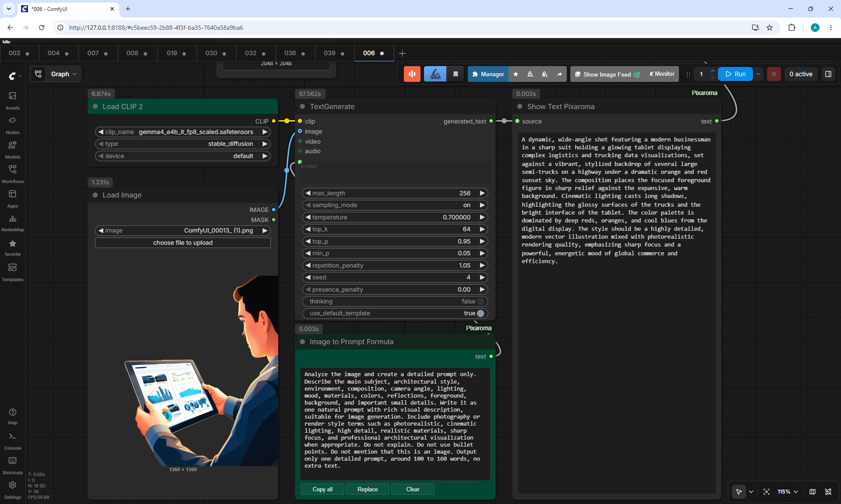Open the Run options dropdown arrow
The width and height of the screenshot is (841, 504).
[x=758, y=74]
